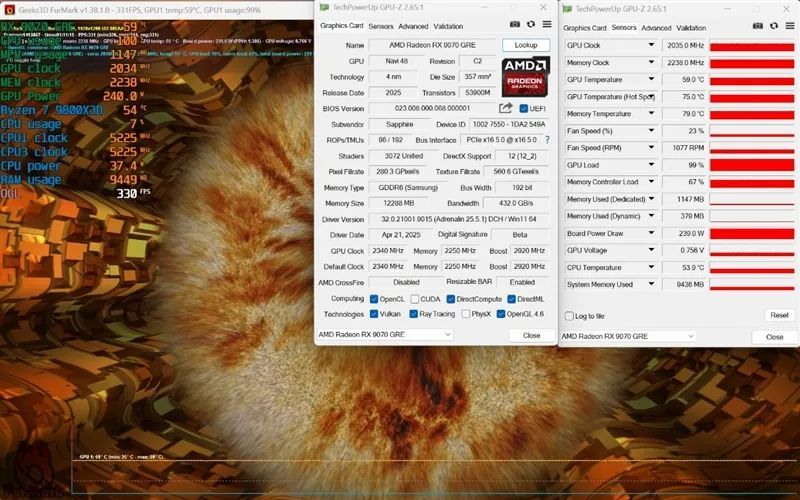Expand the Board Power Draw sensor dropdown
Screen dimensions: 800x500
pos(651,233)
